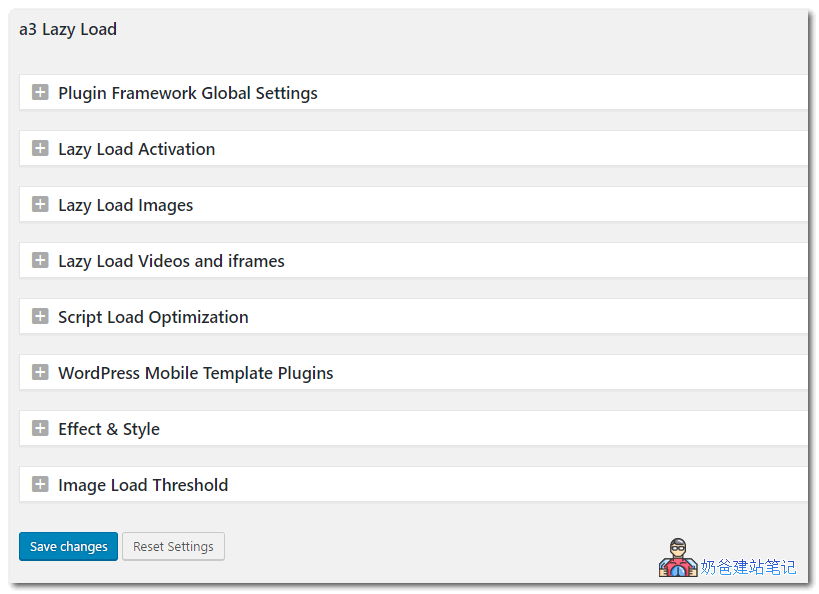819x594 pixels.
Task: Expand the Lazy Load Images section heading
Action: 126,205
